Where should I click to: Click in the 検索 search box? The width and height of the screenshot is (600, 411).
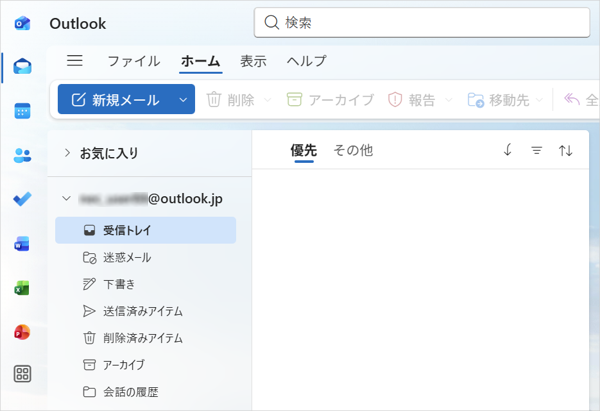pyautogui.click(x=422, y=23)
